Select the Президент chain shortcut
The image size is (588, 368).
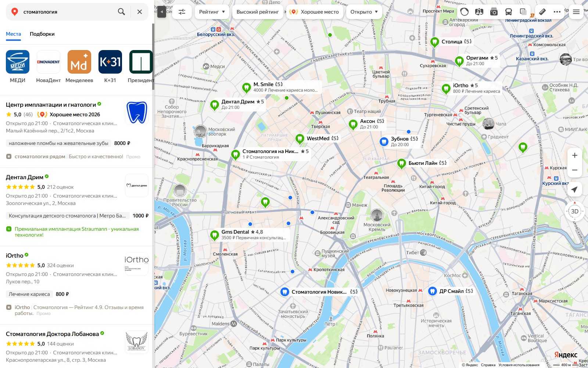[141, 67]
